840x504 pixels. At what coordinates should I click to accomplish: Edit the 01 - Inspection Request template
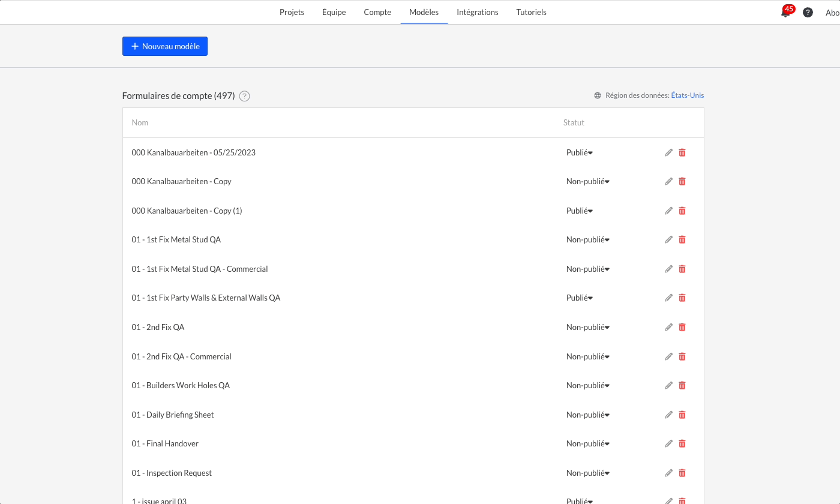click(x=668, y=473)
